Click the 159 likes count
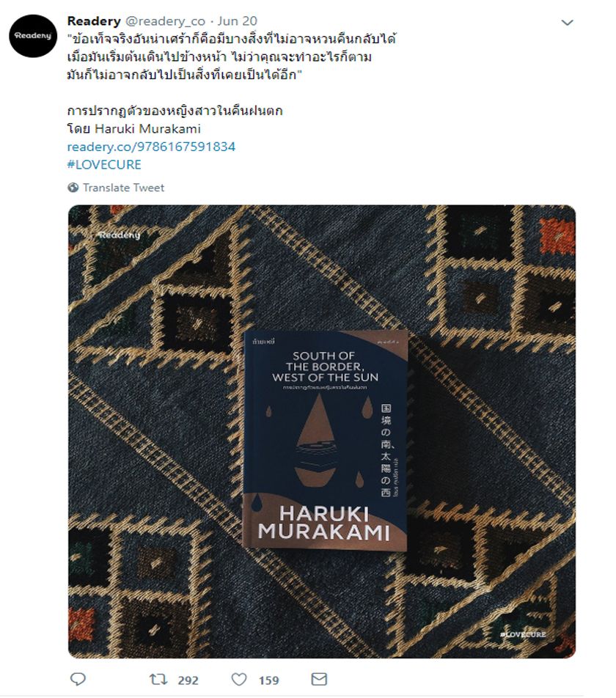Image resolution: width=616 pixels, height=698 pixels. point(269,680)
